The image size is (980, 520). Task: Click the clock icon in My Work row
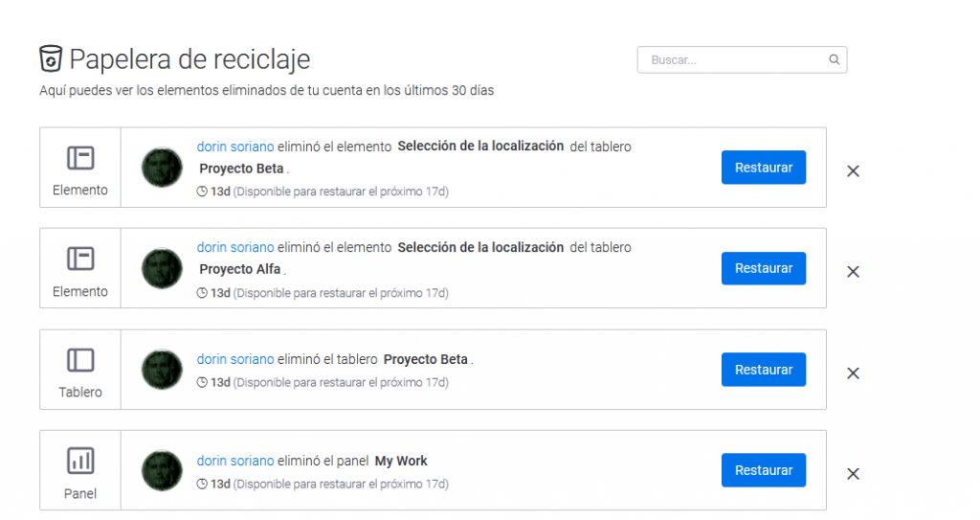[202, 484]
